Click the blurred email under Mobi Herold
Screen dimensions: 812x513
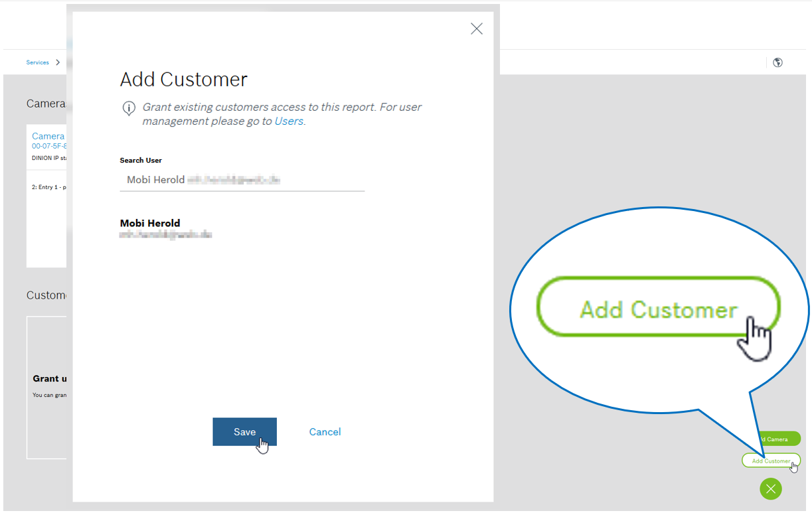[166, 235]
